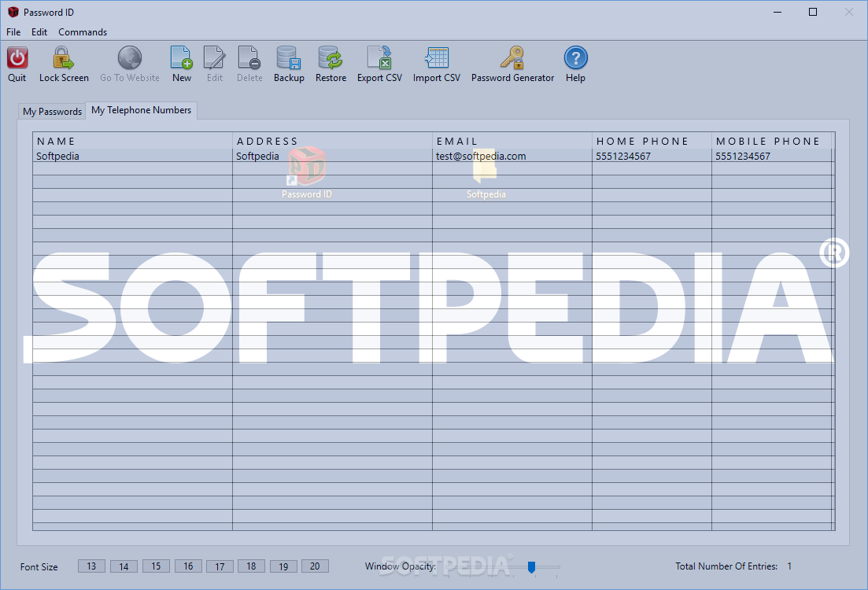The width and height of the screenshot is (868, 590).
Task: Set font size to 15
Action: click(156, 566)
